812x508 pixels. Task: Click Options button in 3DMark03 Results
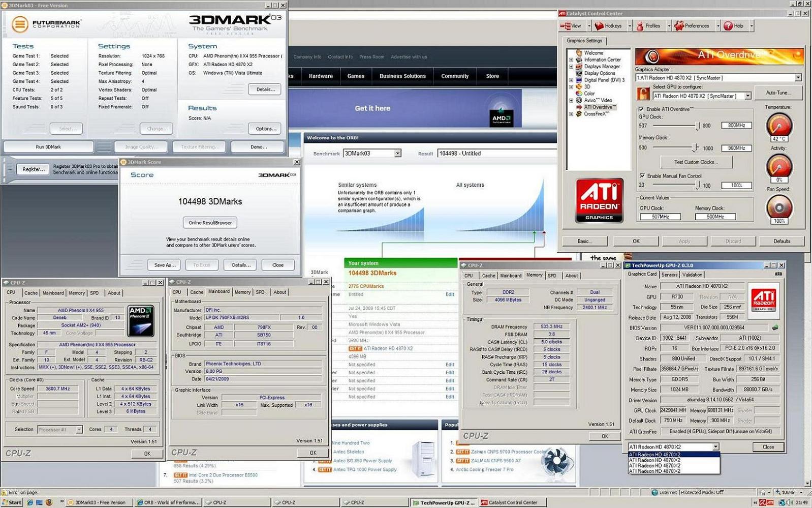coord(266,129)
